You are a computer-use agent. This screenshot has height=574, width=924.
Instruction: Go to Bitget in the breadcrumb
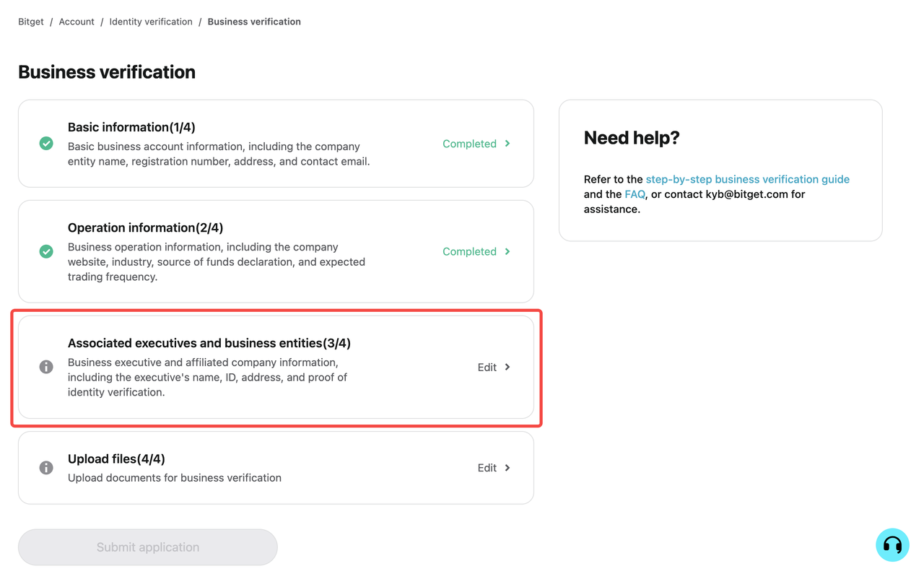[x=31, y=22]
